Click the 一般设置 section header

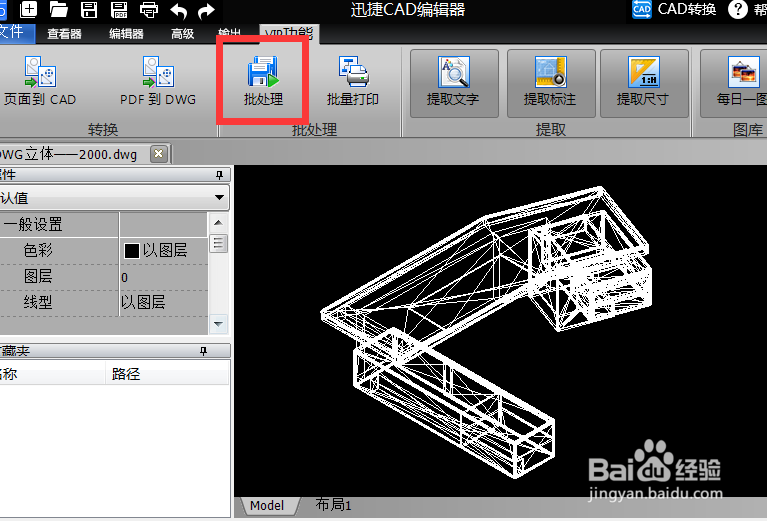click(33, 225)
